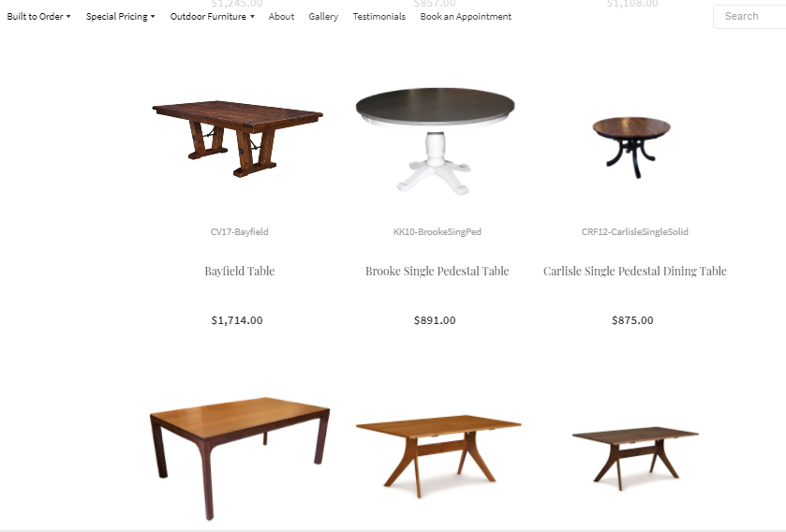The image size is (786, 532).
Task: Focus the Search input field
Action: click(x=749, y=17)
